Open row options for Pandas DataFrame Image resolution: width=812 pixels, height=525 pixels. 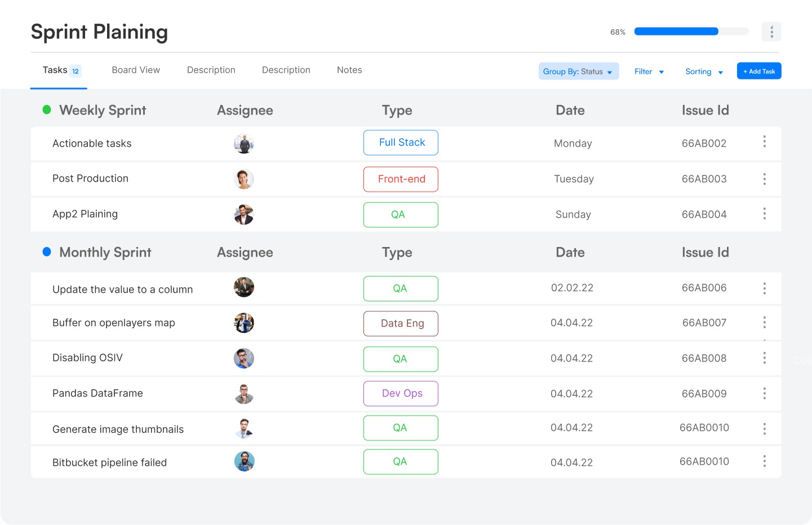764,394
